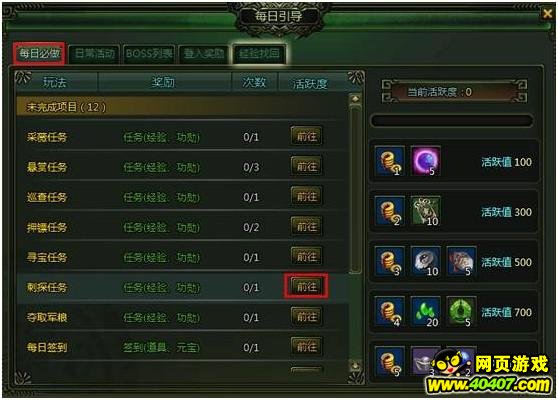Viewport: 558px width, 400px height.
Task: Click gold coin icon in 活跃值 100 row
Action: coord(390,160)
